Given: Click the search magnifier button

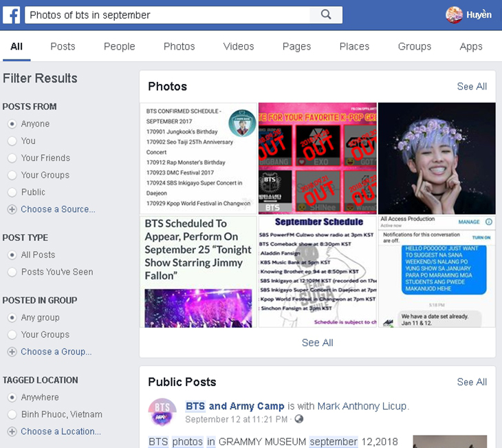Looking at the screenshot, I should 326,14.
